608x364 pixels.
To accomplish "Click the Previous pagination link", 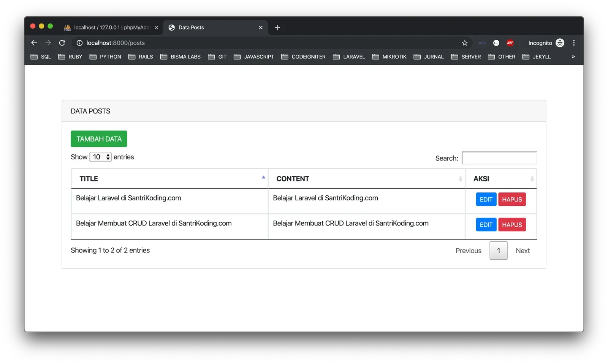I will (x=468, y=251).
